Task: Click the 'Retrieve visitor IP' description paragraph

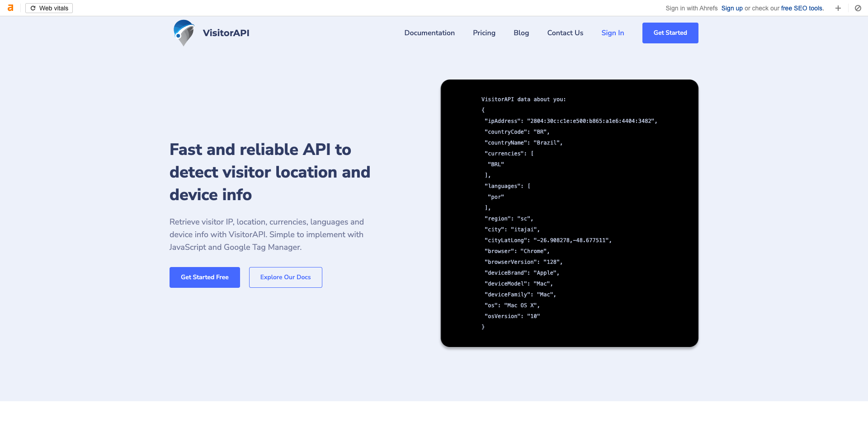Action: (266, 234)
